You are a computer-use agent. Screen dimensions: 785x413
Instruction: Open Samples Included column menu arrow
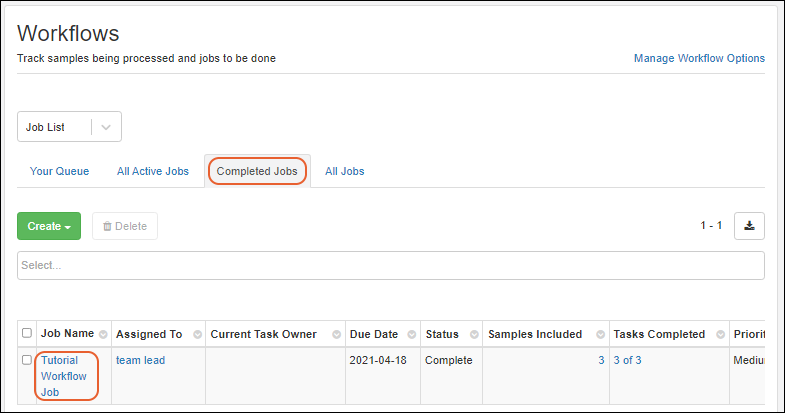600,334
